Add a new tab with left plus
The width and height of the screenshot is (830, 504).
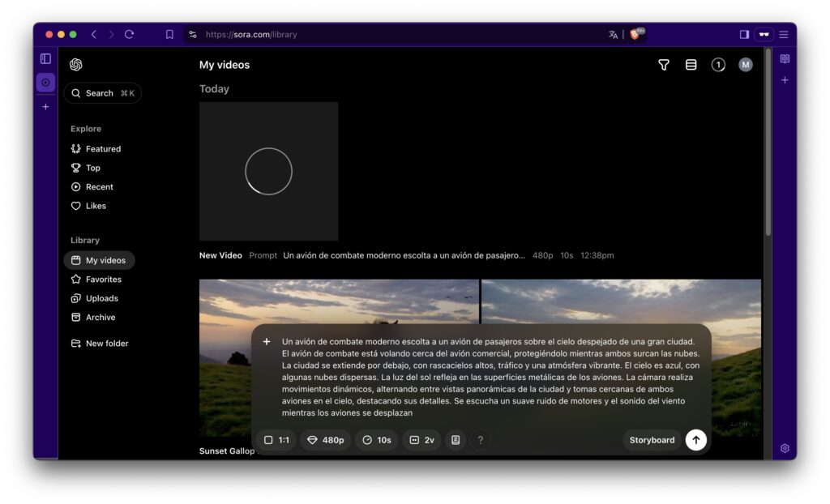(x=45, y=107)
